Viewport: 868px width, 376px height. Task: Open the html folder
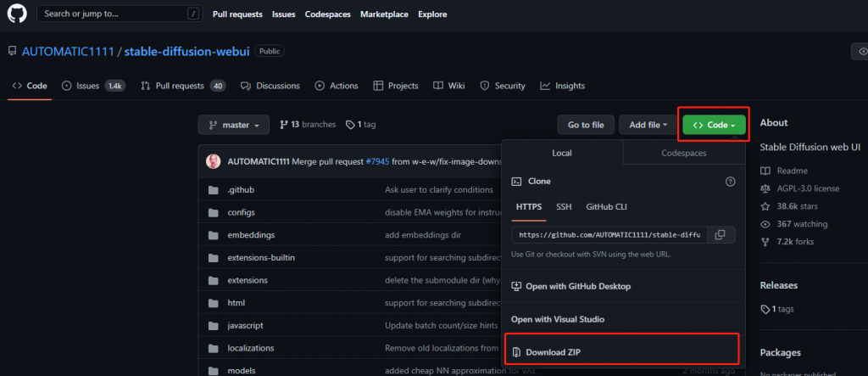(x=236, y=303)
